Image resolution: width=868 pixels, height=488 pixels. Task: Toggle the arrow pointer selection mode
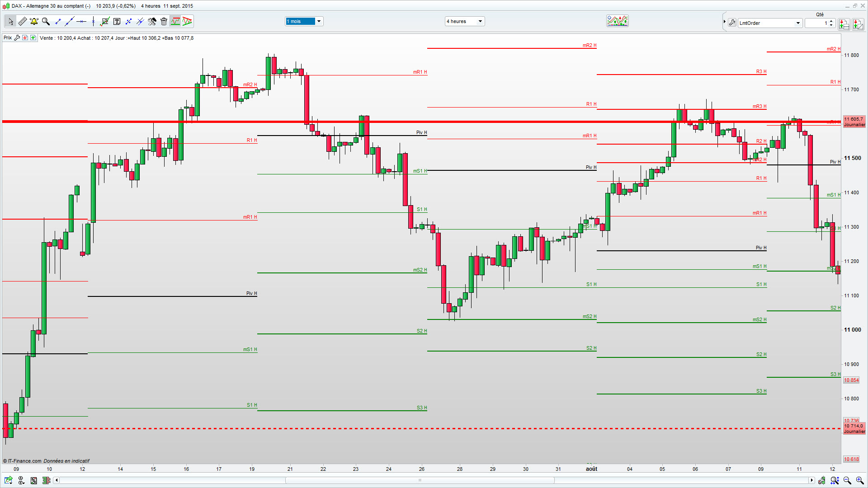coord(10,21)
